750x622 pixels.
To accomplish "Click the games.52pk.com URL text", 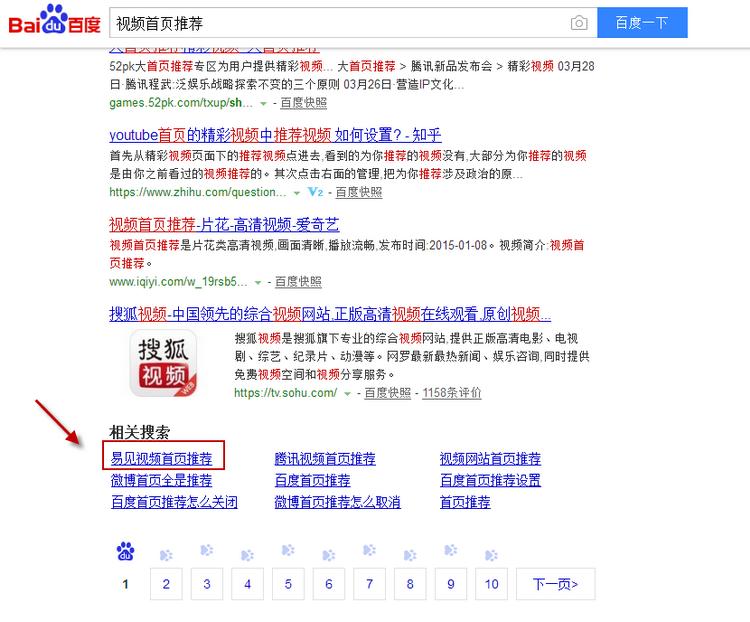I will 181,103.
